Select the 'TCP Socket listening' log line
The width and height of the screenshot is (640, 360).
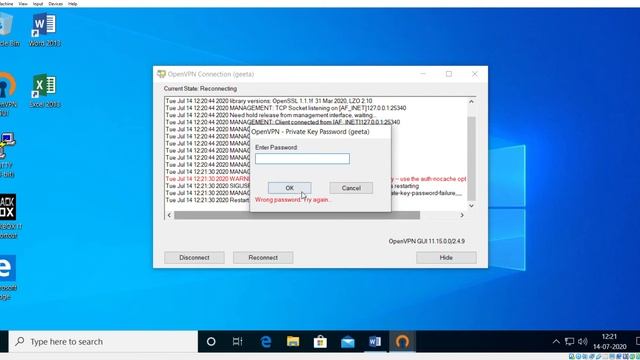point(286,108)
